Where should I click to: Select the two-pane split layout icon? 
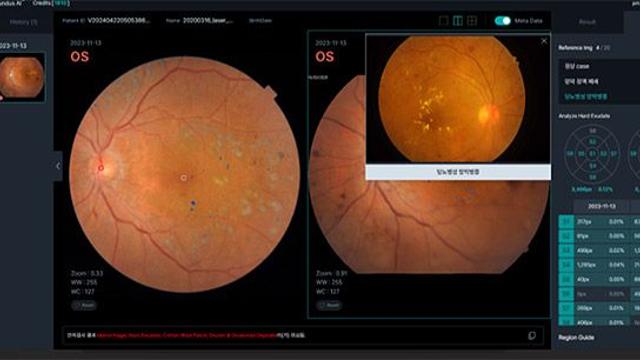pyautogui.click(x=458, y=20)
